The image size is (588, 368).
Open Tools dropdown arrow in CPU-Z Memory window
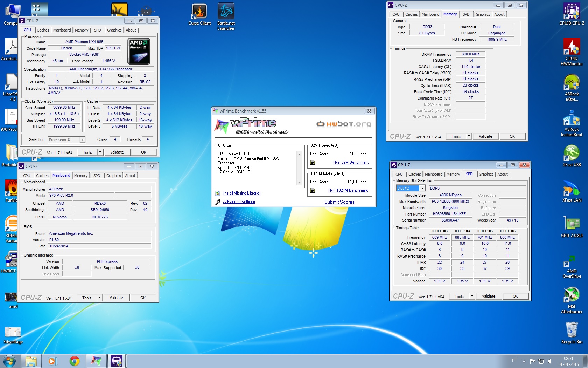[x=469, y=136]
